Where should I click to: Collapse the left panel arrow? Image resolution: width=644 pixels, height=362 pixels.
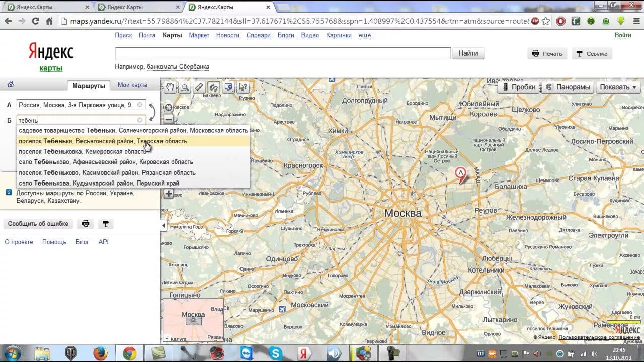(164, 226)
